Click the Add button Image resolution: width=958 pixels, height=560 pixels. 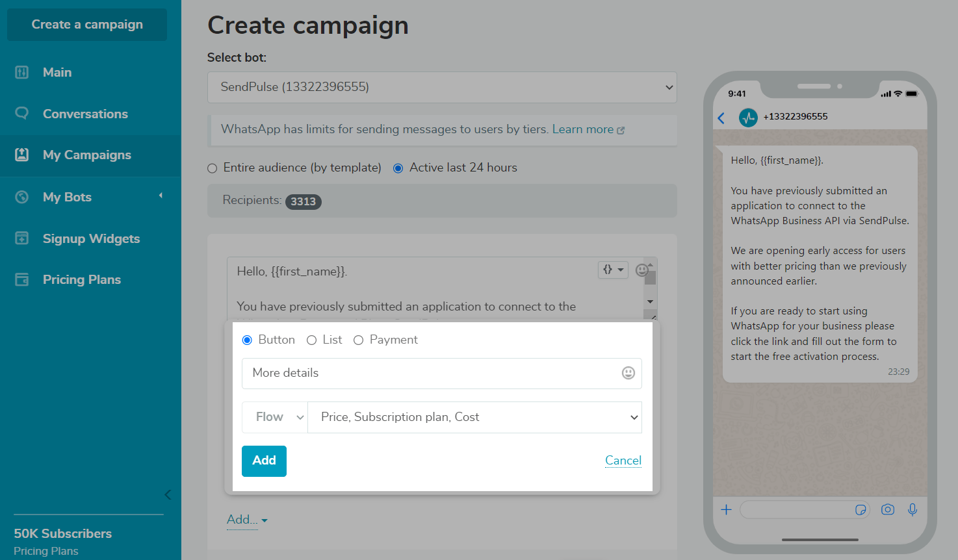[x=264, y=461]
